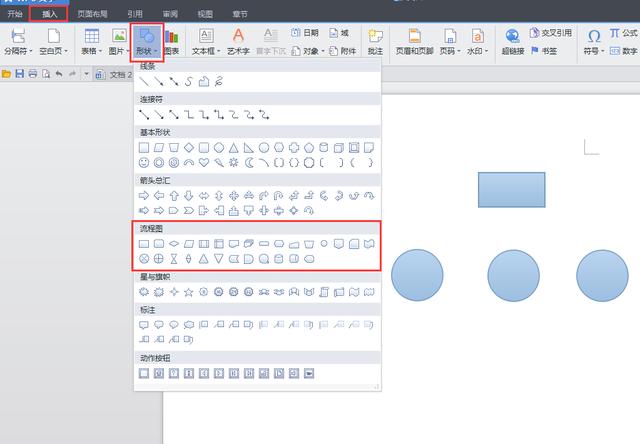Select the heart shape in basic shapes
Screen dimensions: 640x444
point(204,162)
